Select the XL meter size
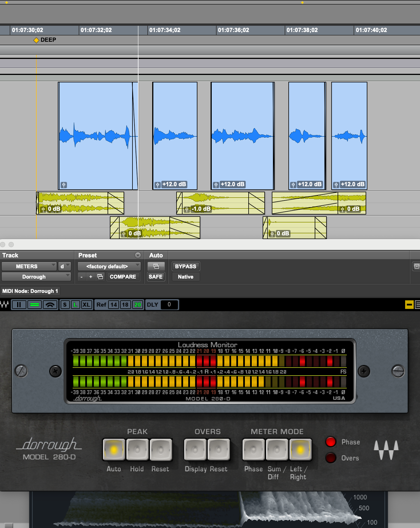Viewport: 420px width, 528px height. coord(86,305)
